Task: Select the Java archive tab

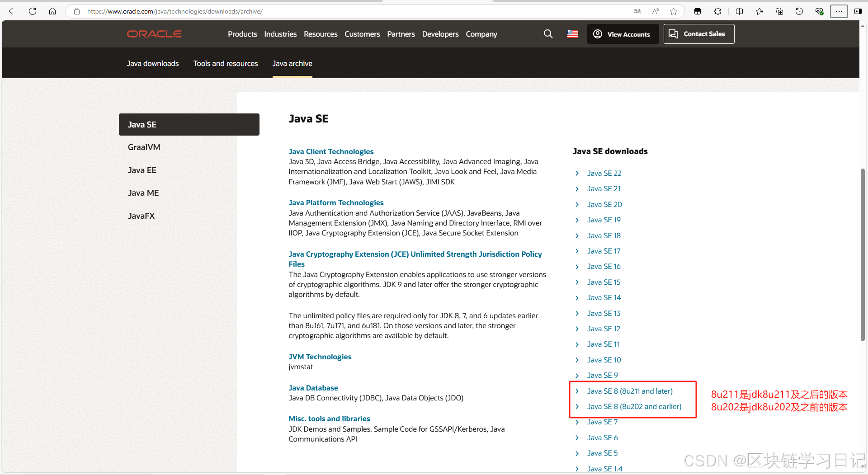Action: coord(292,63)
